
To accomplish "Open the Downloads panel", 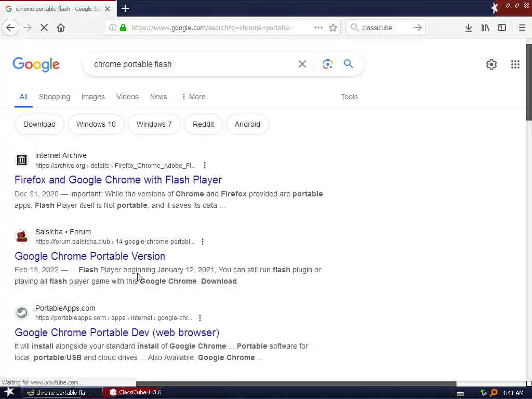I will (x=469, y=28).
